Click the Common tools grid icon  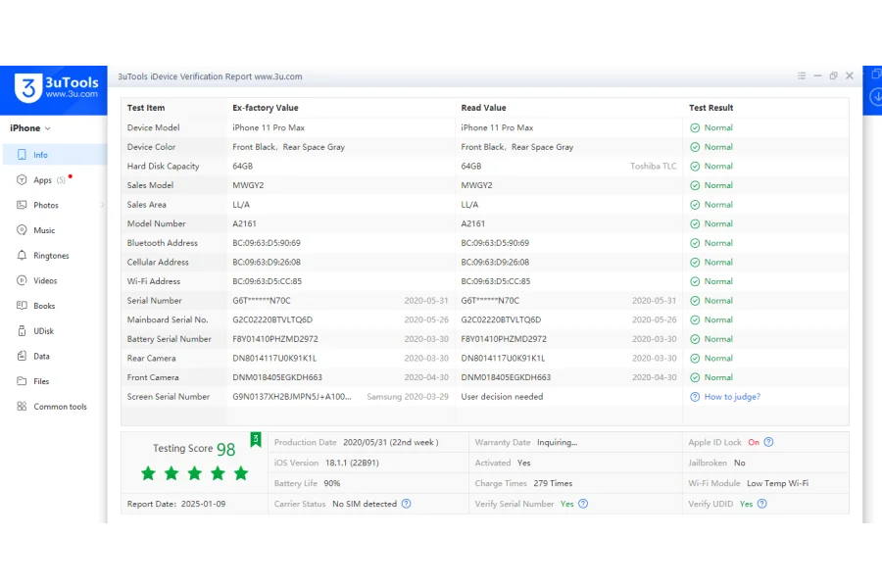coord(22,407)
